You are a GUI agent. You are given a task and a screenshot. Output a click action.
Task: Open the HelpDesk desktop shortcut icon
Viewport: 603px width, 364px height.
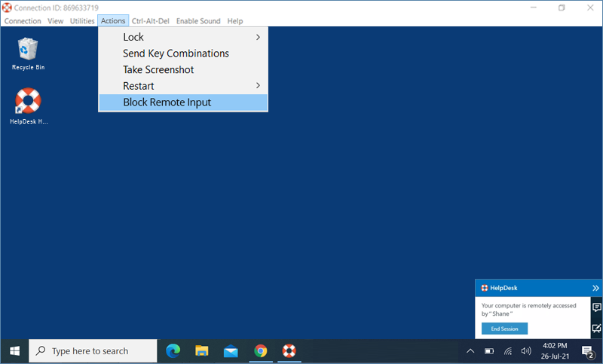tap(28, 101)
